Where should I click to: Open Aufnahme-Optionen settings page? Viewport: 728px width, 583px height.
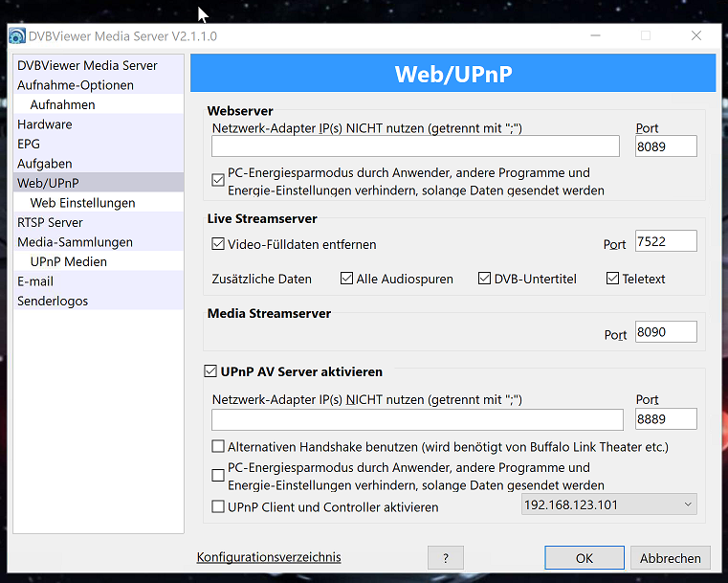pyautogui.click(x=99, y=84)
